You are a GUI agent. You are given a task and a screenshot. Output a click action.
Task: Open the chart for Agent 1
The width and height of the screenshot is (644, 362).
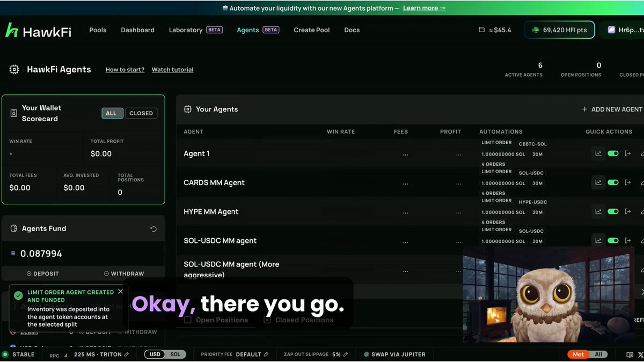click(598, 153)
